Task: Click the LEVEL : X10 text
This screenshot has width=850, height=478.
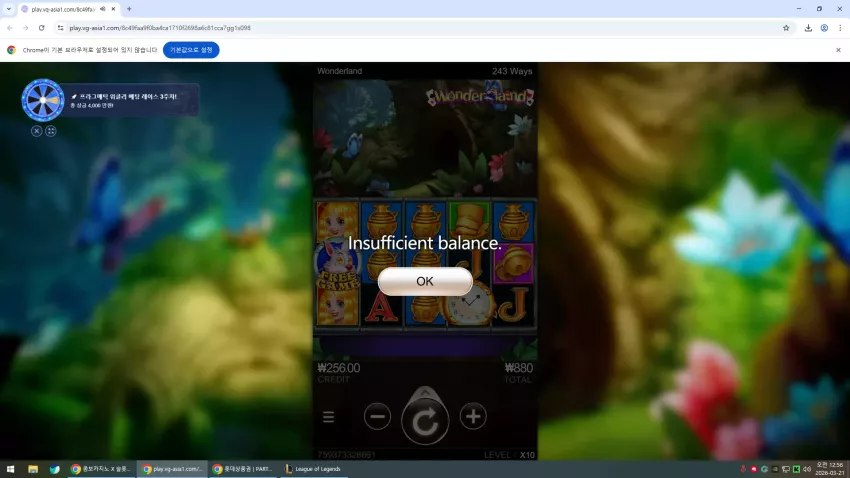Action: click(x=510, y=455)
